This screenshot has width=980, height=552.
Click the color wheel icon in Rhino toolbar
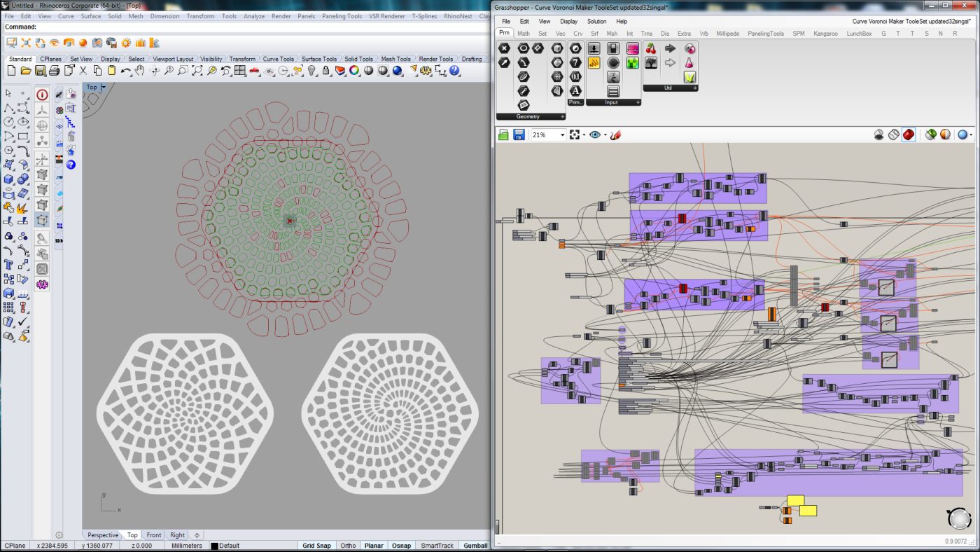point(354,71)
